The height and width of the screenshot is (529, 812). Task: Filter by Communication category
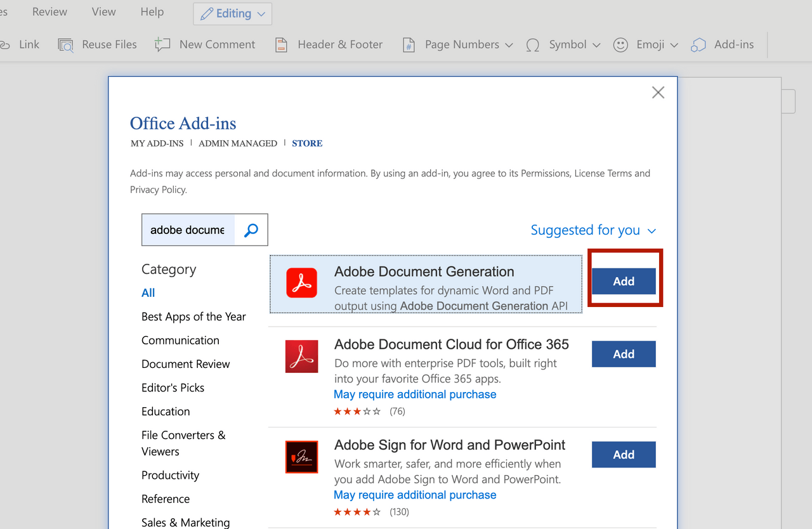[180, 340]
